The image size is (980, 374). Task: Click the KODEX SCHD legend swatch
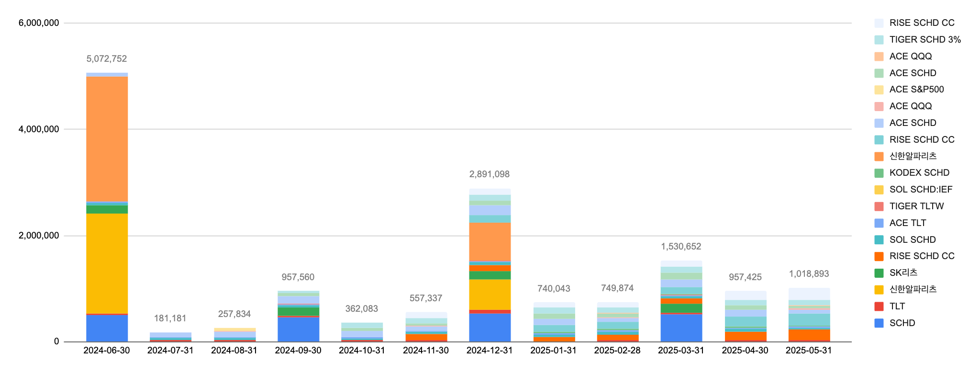[x=879, y=173]
